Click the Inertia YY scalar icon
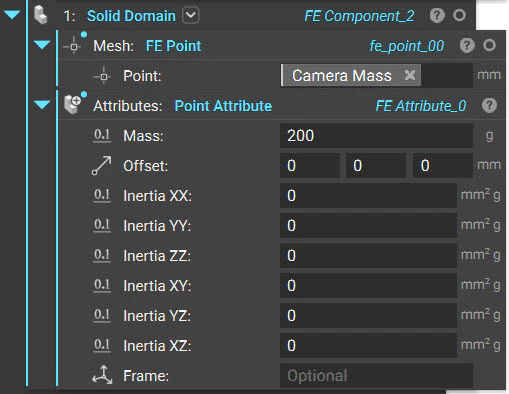Image resolution: width=509 pixels, height=394 pixels. pos(102,225)
